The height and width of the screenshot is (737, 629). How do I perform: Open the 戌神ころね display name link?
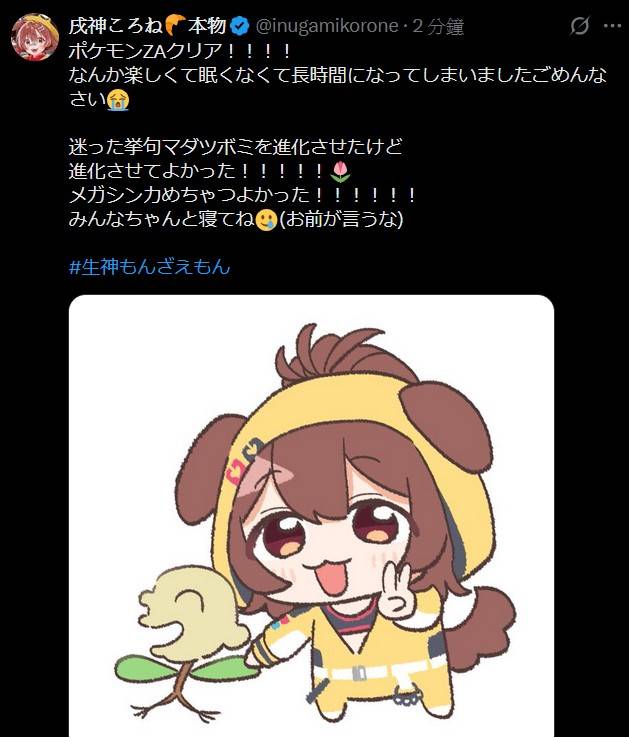tap(116, 25)
